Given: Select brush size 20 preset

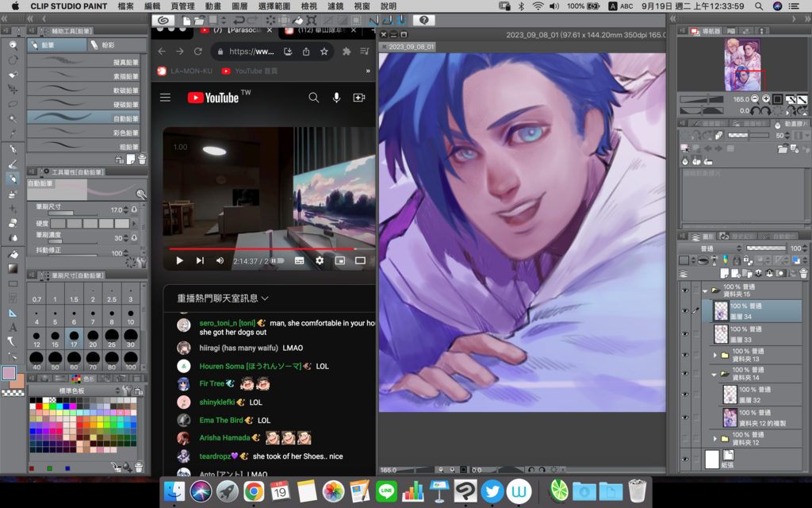Looking at the screenshot, I should (93, 338).
